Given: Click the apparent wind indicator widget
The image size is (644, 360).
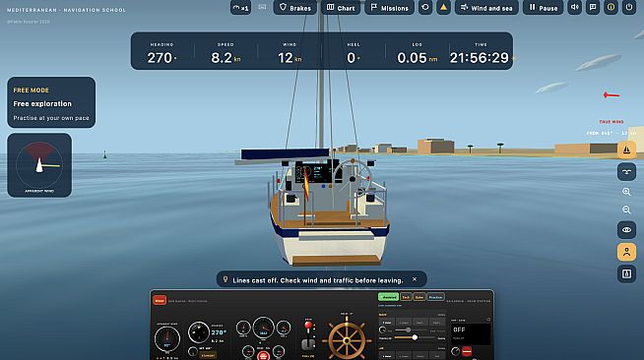Looking at the screenshot, I should [39, 165].
